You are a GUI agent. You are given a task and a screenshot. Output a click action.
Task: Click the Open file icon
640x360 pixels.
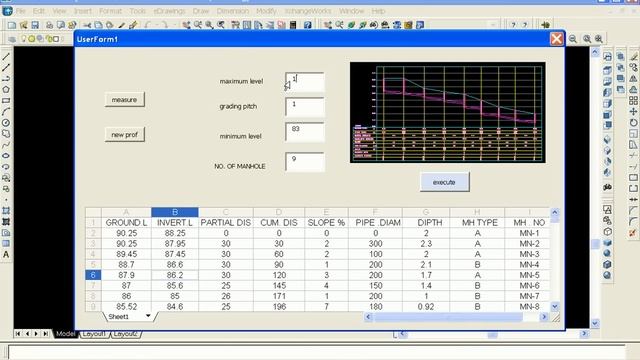23,25
